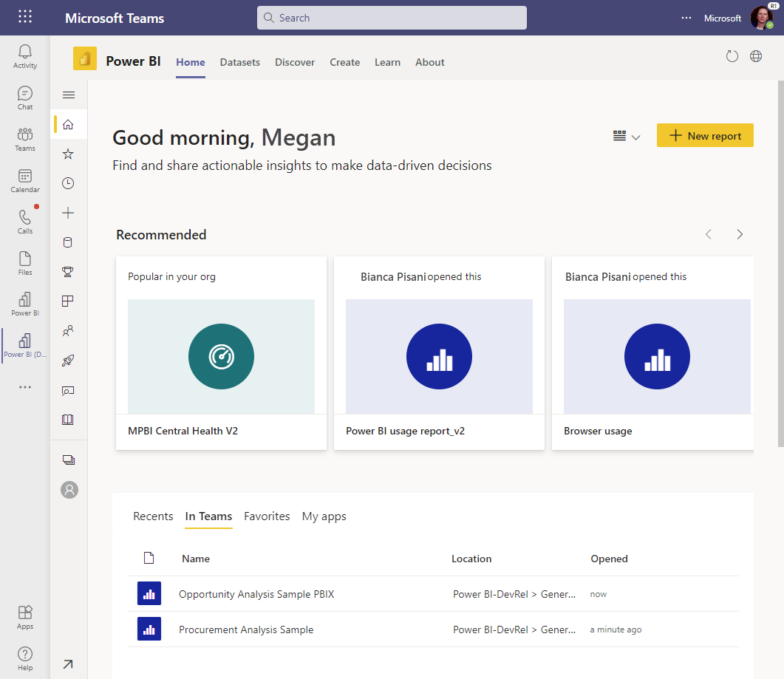Select the In Teams tab
This screenshot has width=784, height=679.
pyautogui.click(x=208, y=516)
